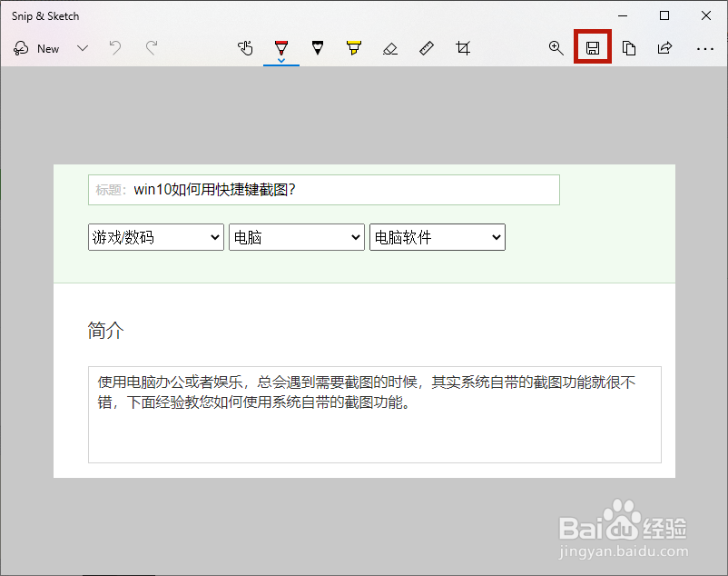
Task: Open the Ruler tool
Action: pos(427,48)
